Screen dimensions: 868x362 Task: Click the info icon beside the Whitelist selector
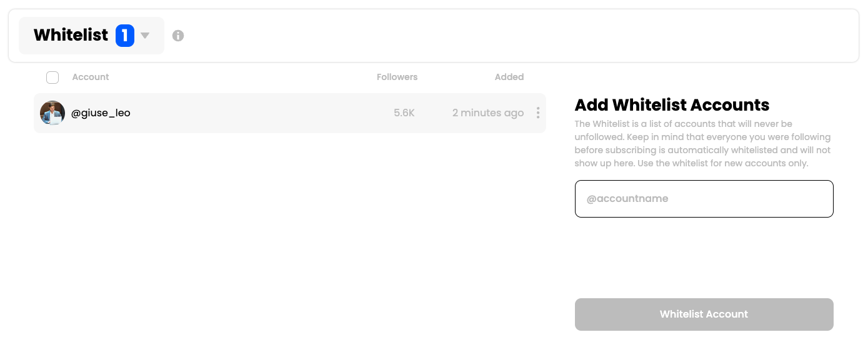pyautogui.click(x=178, y=36)
